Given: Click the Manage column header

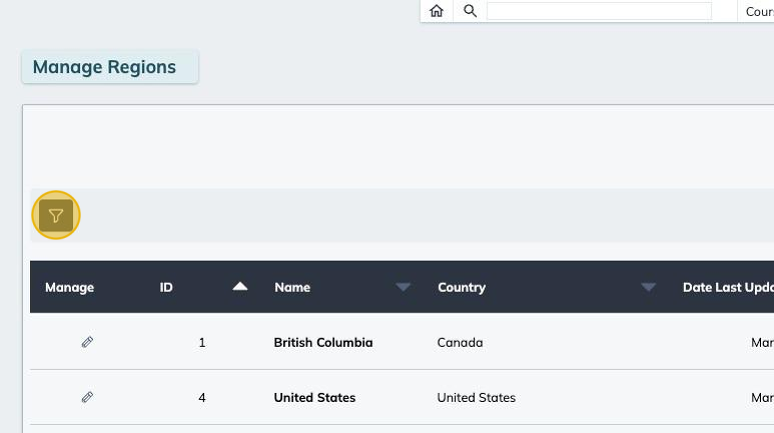Looking at the screenshot, I should [69, 287].
